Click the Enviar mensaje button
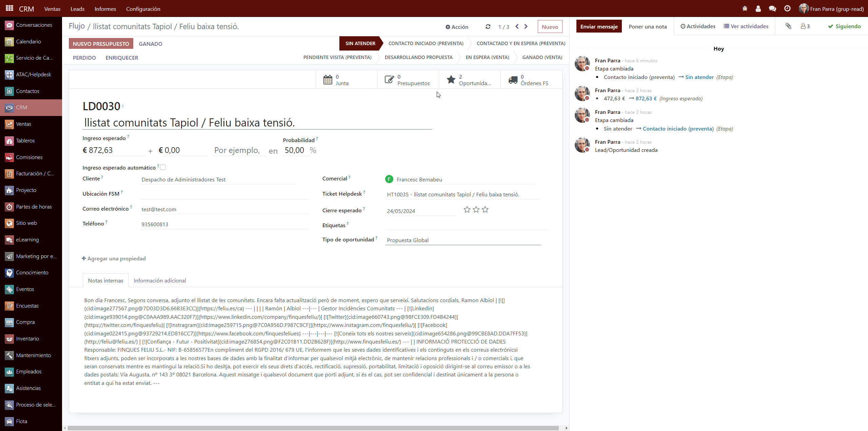The width and height of the screenshot is (868, 431). point(599,26)
